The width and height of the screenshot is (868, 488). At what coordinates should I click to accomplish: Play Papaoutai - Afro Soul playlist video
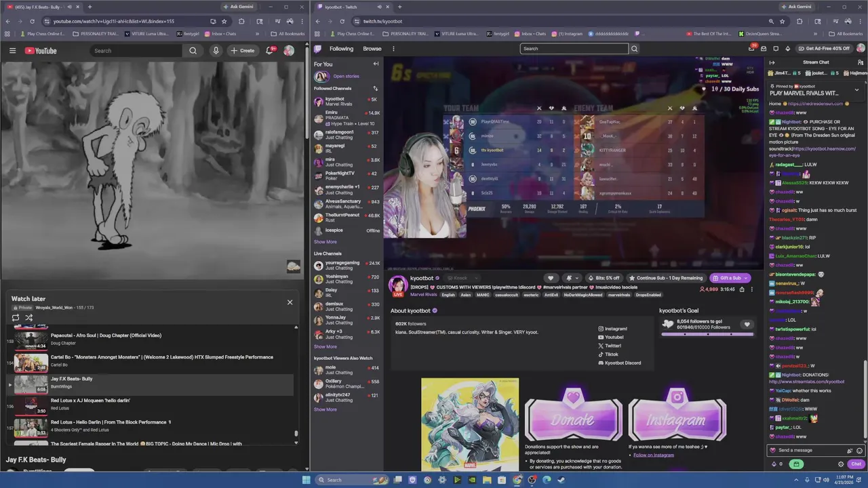coord(151,340)
